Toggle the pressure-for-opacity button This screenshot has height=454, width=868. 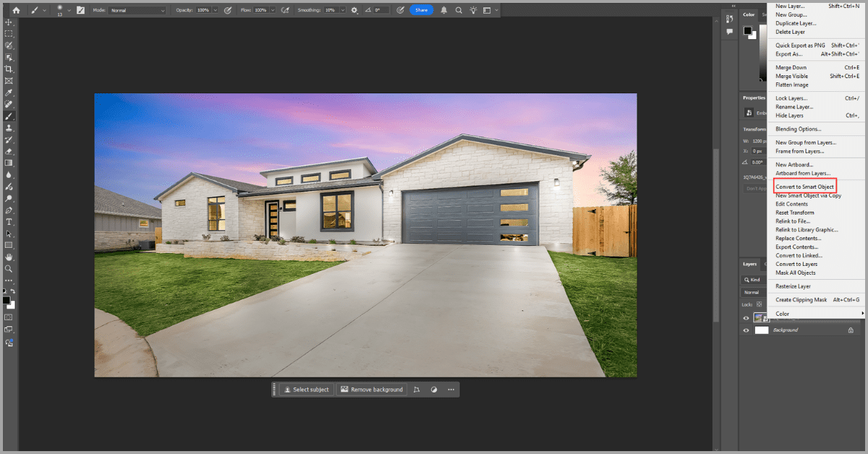pyautogui.click(x=227, y=10)
